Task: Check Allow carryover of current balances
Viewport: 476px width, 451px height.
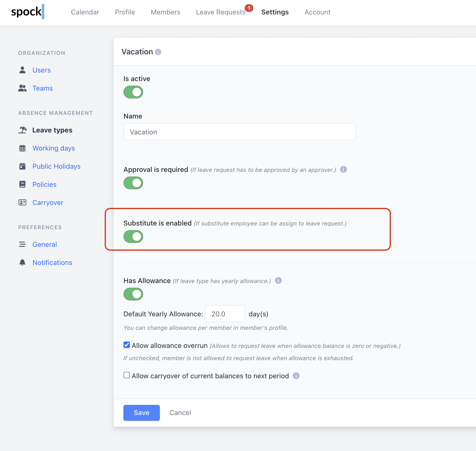Action: 127,375
